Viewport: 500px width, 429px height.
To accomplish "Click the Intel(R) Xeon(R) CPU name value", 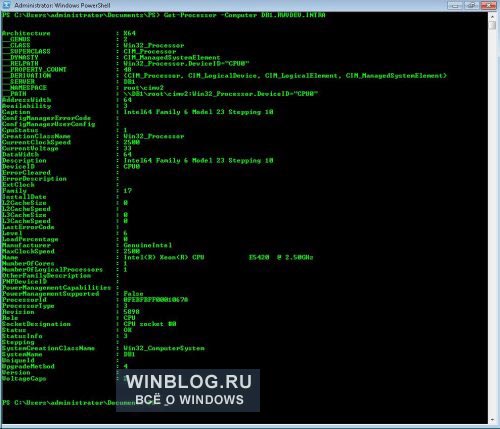I will pos(218,257).
